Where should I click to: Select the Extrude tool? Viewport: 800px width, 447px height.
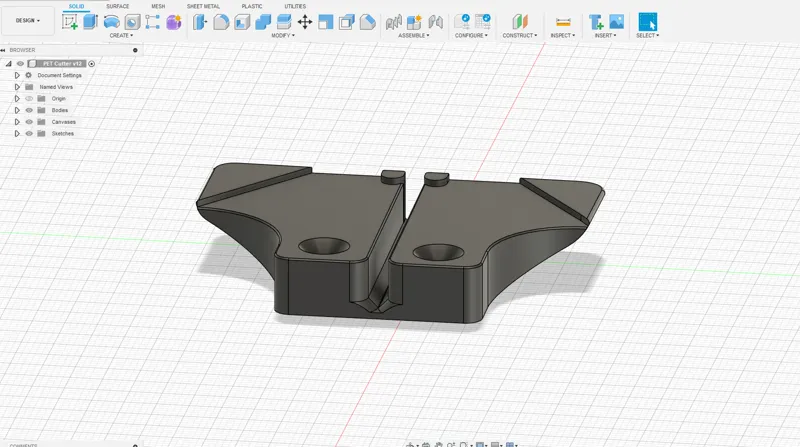point(90,22)
